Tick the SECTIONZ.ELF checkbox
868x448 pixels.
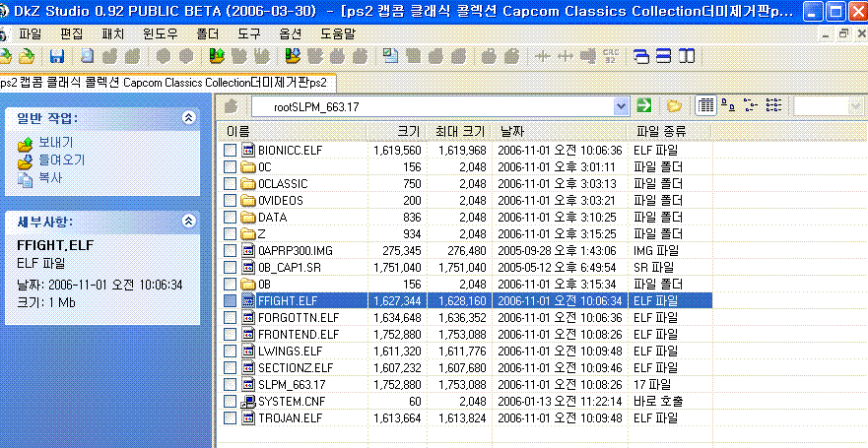coord(230,368)
